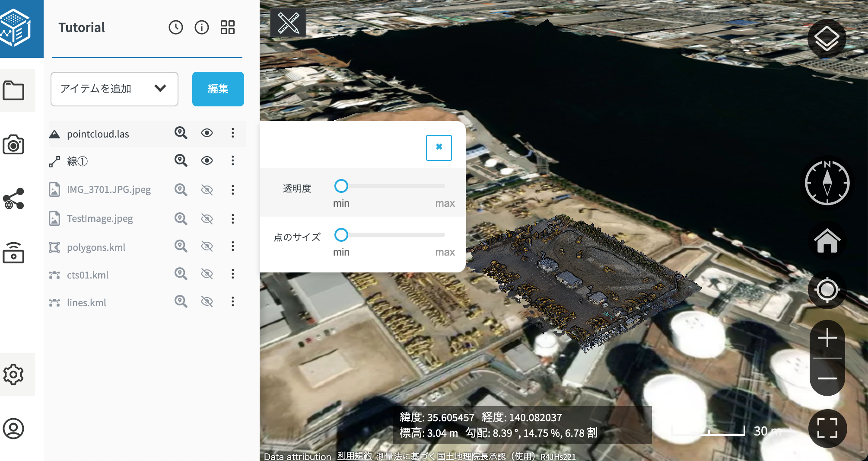Open project history clock icon
The image size is (868, 461).
pyautogui.click(x=175, y=28)
